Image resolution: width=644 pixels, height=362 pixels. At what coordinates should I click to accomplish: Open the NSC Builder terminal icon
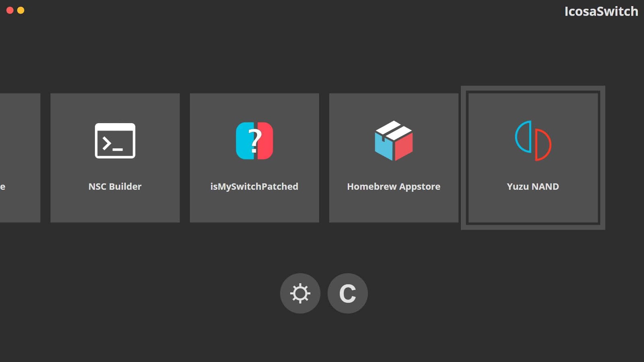click(x=115, y=141)
